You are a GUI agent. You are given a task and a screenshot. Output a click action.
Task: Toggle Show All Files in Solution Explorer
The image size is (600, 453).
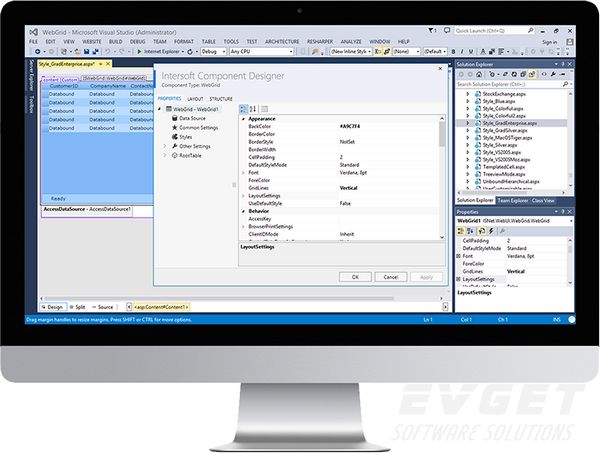pos(532,74)
